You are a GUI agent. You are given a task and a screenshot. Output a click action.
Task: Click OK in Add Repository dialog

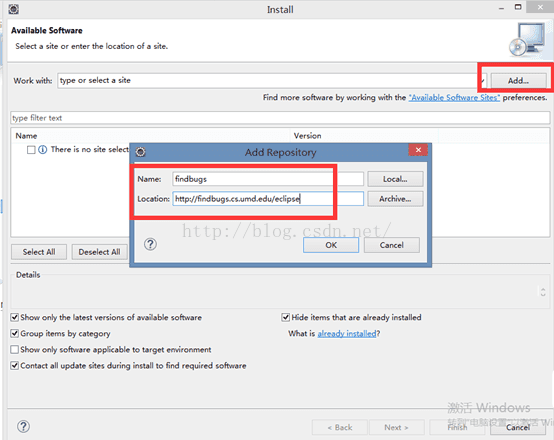[331, 245]
